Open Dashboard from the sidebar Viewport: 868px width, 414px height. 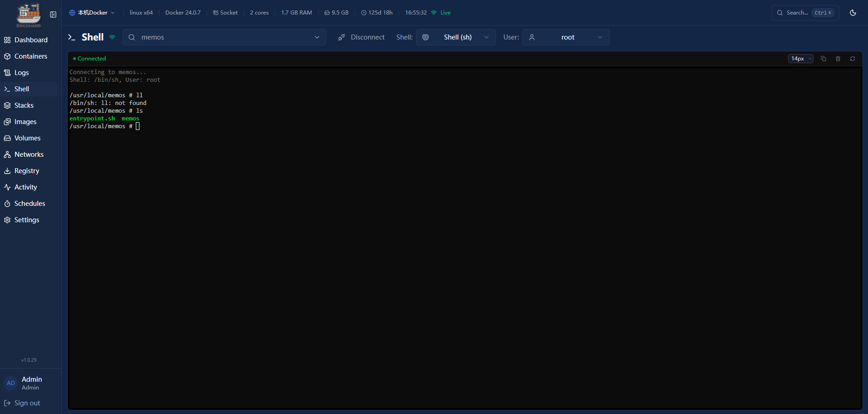(x=30, y=40)
